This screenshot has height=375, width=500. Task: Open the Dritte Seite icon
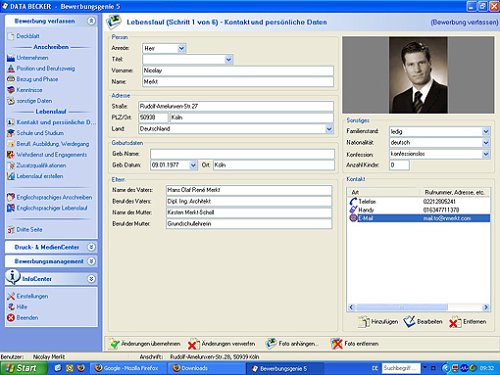[11, 230]
